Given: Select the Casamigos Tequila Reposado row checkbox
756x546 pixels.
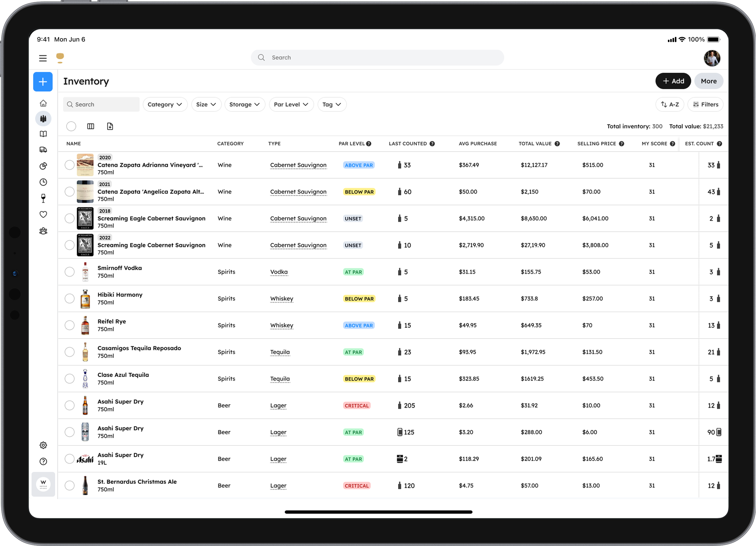Looking at the screenshot, I should coord(69,352).
